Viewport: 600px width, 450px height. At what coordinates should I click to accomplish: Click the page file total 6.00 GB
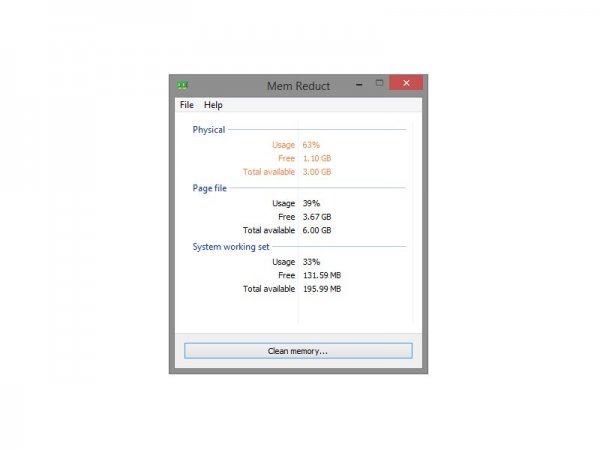[x=317, y=230]
